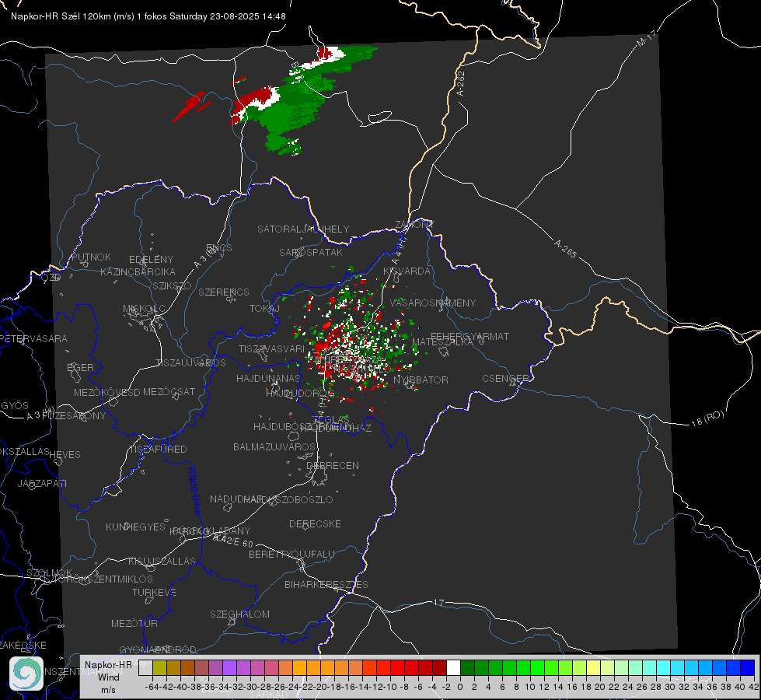The image size is (761, 700).
Task: Click the KISÚJSZÁLLÁS label
Action: pyautogui.click(x=162, y=561)
